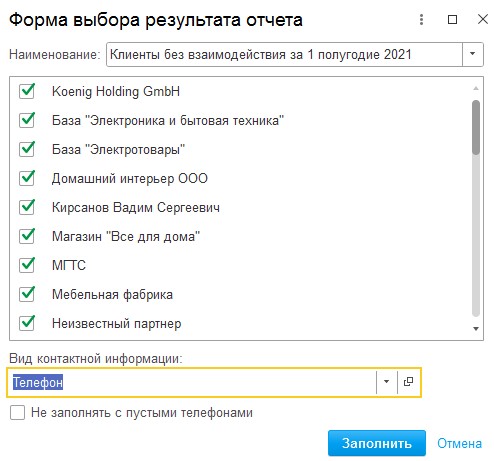Screen dimensions: 494x461
Task: Expand the Наименование dropdown list
Action: click(472, 54)
